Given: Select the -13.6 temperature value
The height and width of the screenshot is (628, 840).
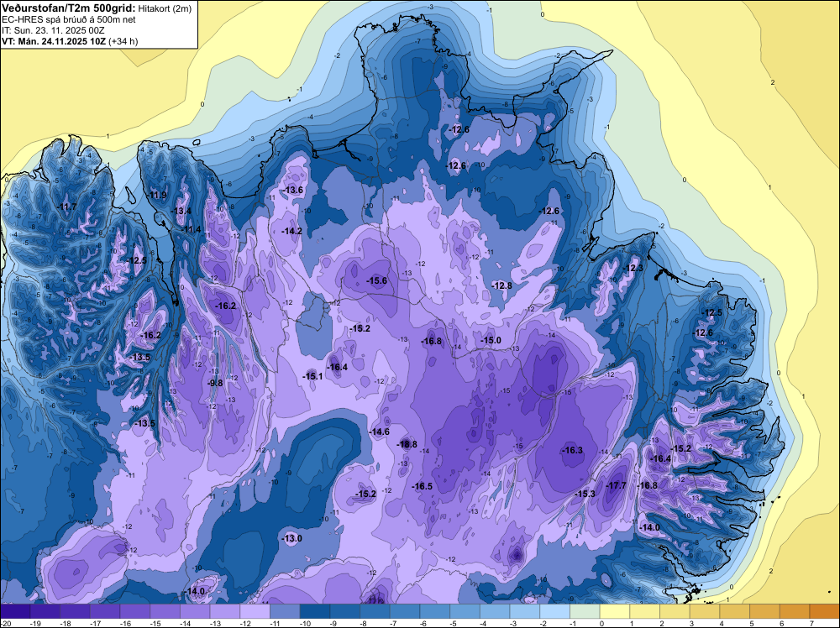Looking at the screenshot, I should coord(292,190).
